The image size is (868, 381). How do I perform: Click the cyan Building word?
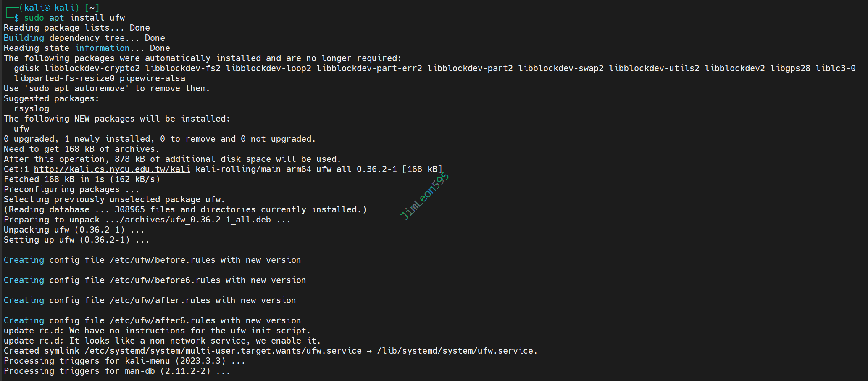click(24, 38)
